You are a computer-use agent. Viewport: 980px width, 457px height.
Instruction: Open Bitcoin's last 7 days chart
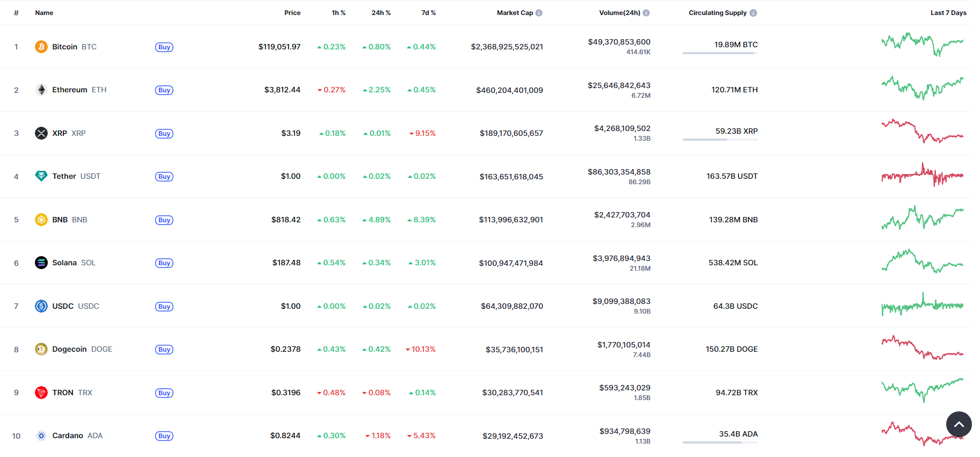[923, 45]
